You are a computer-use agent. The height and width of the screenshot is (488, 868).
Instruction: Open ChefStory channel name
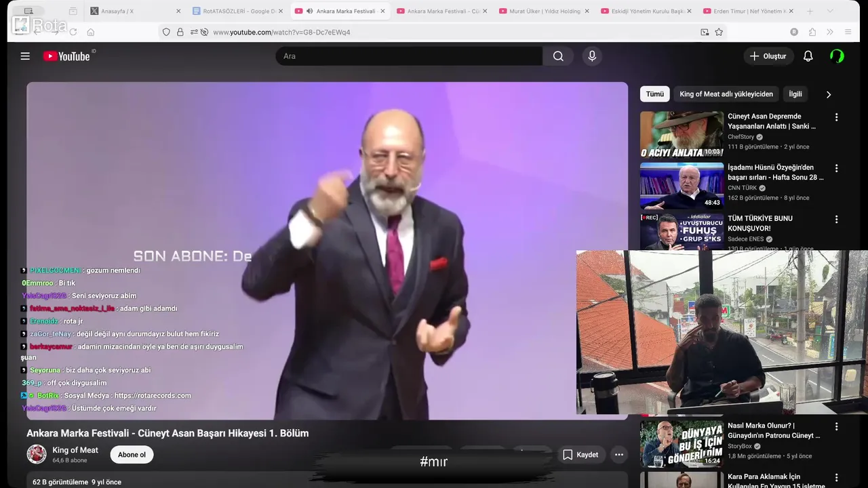[x=741, y=137]
